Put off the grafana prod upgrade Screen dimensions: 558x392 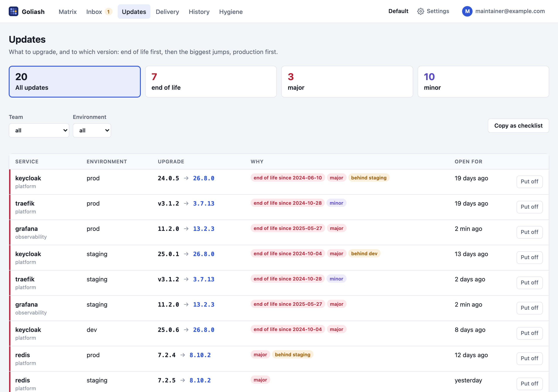coord(529,232)
